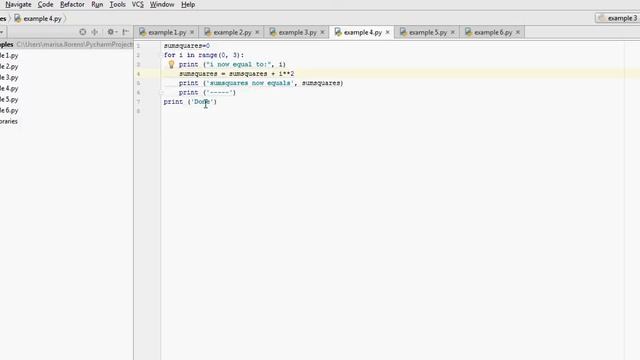Click the Python file icon on example 3.py tab
This screenshot has height=360, width=640.
(x=273, y=32)
